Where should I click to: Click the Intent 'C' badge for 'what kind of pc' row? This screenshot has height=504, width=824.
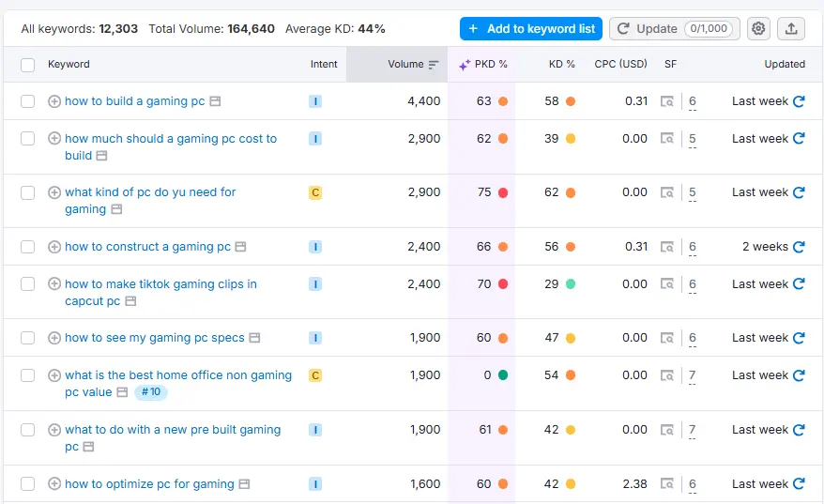pos(315,192)
